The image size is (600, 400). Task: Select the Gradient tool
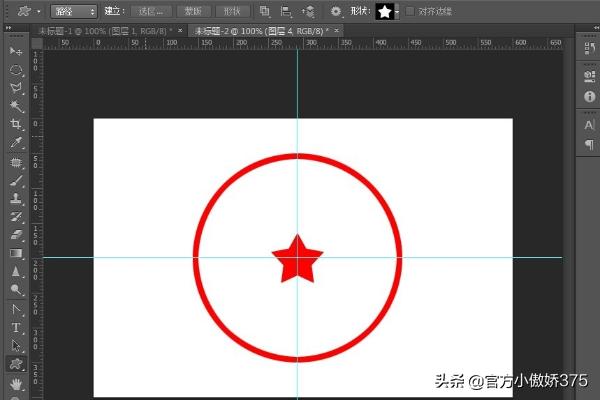click(x=16, y=253)
